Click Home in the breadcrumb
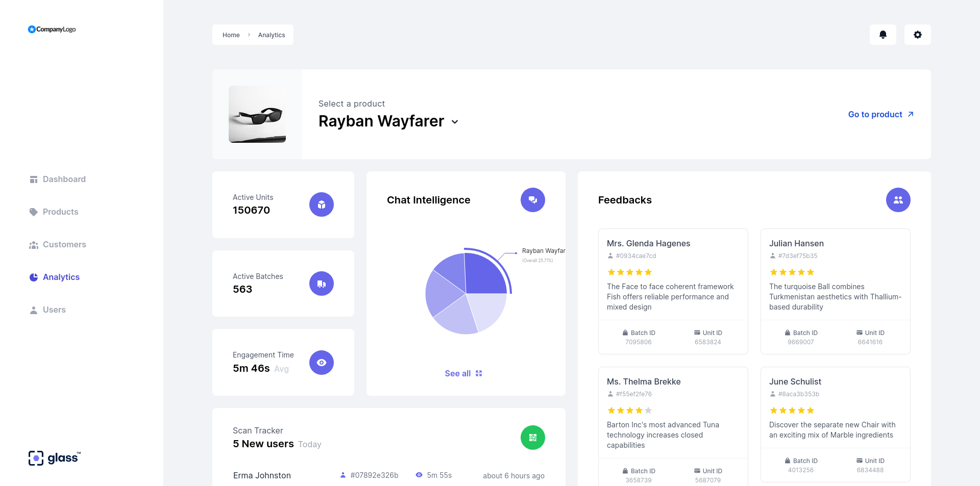The image size is (980, 486). (231, 35)
